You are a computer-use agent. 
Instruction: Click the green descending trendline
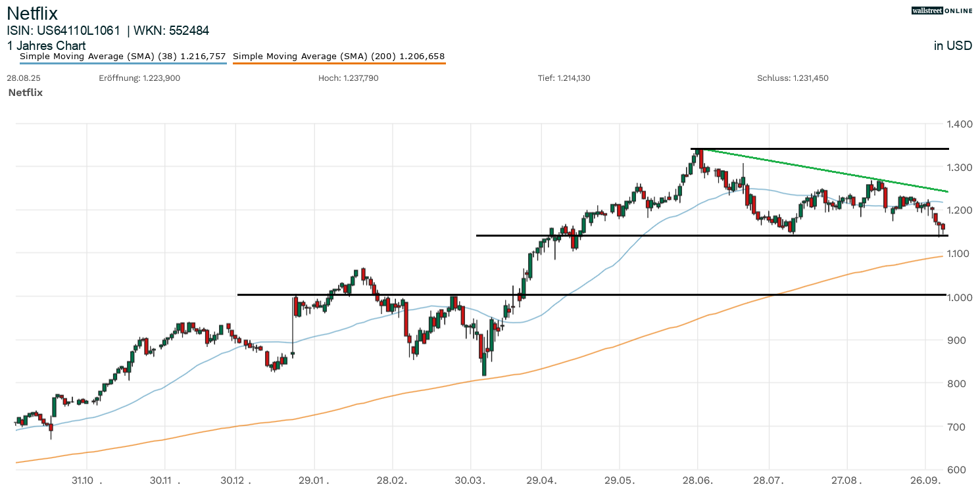tap(789, 165)
